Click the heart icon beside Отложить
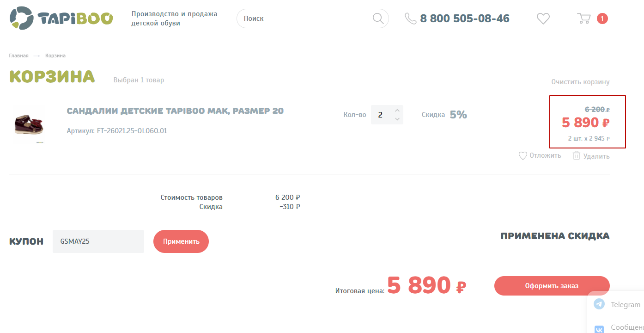 point(523,156)
